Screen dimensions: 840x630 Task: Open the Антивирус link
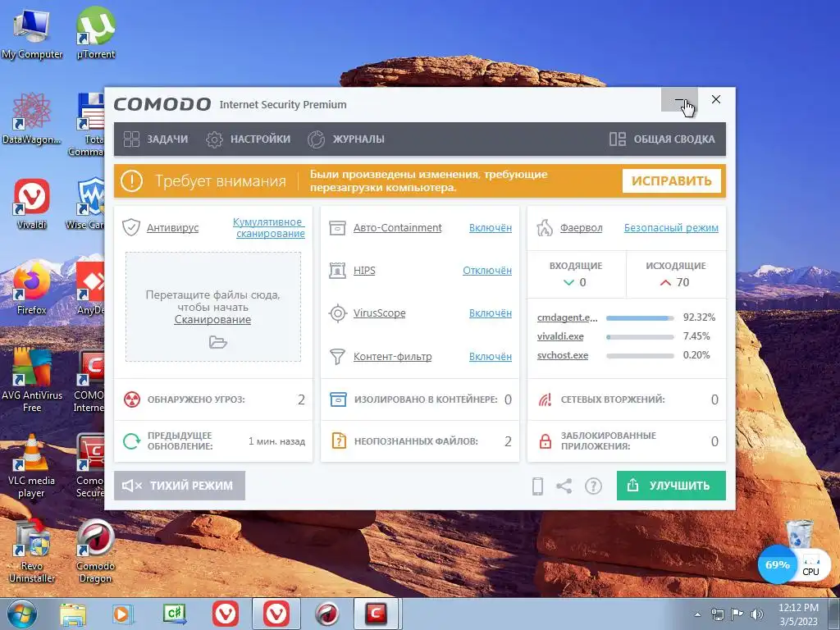pos(172,228)
